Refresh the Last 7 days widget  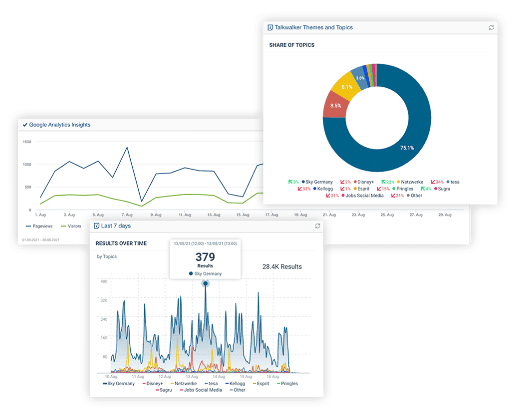click(317, 226)
